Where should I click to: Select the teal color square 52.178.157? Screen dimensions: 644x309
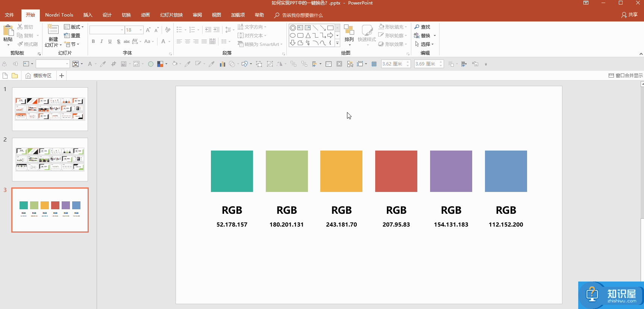pyautogui.click(x=232, y=171)
